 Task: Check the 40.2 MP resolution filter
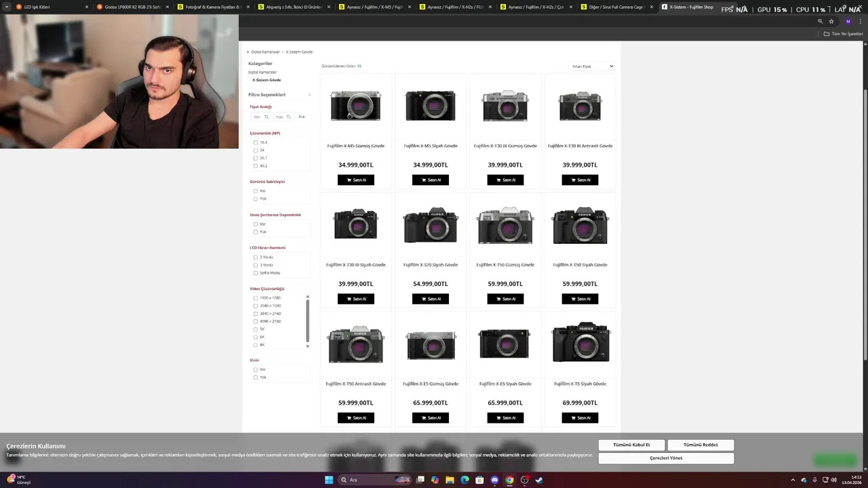(x=256, y=165)
